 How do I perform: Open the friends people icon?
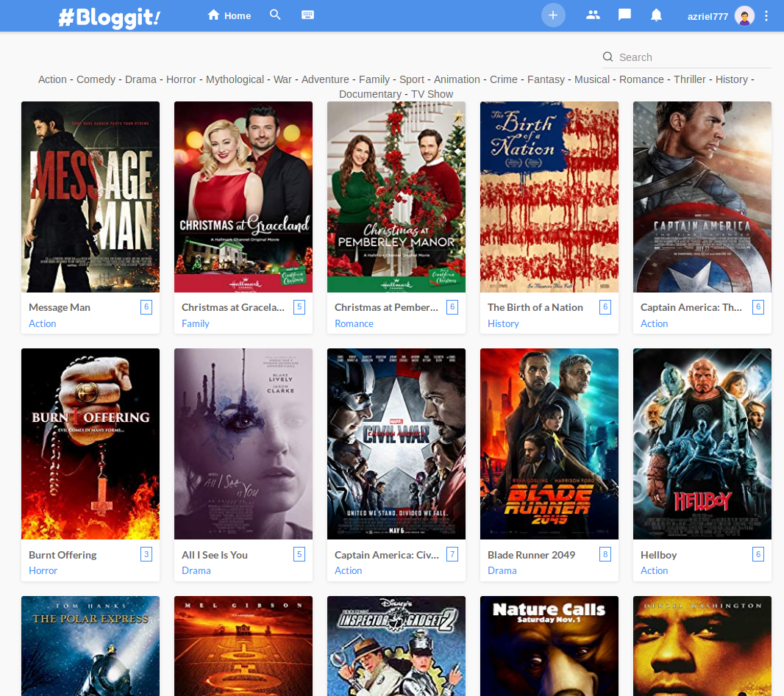[x=593, y=15]
